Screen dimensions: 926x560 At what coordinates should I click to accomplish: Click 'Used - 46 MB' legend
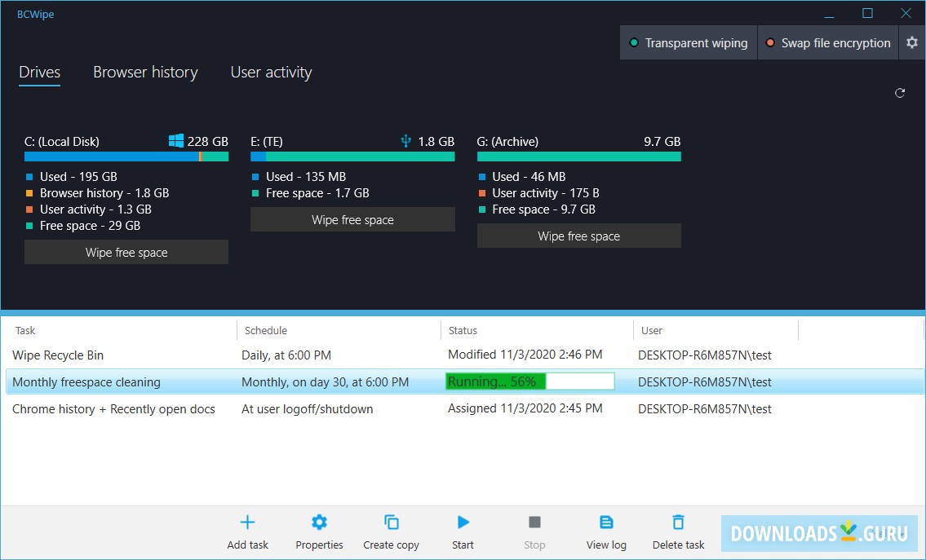[529, 176]
